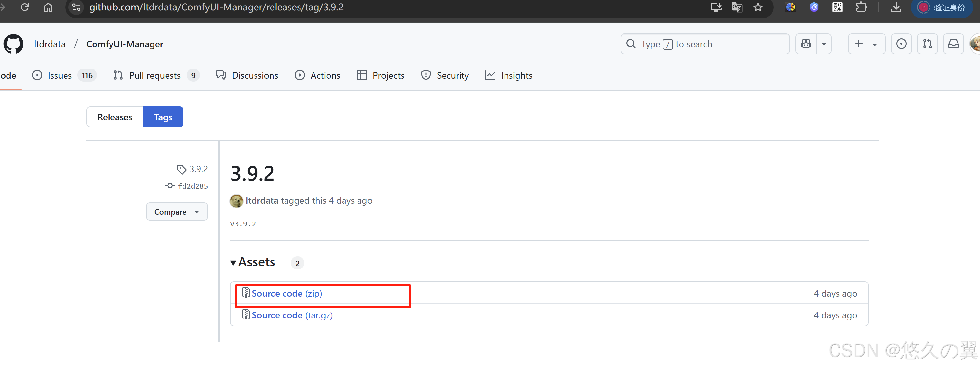
Task: Open the dropdown arrow beside Copilot
Action: click(824, 44)
